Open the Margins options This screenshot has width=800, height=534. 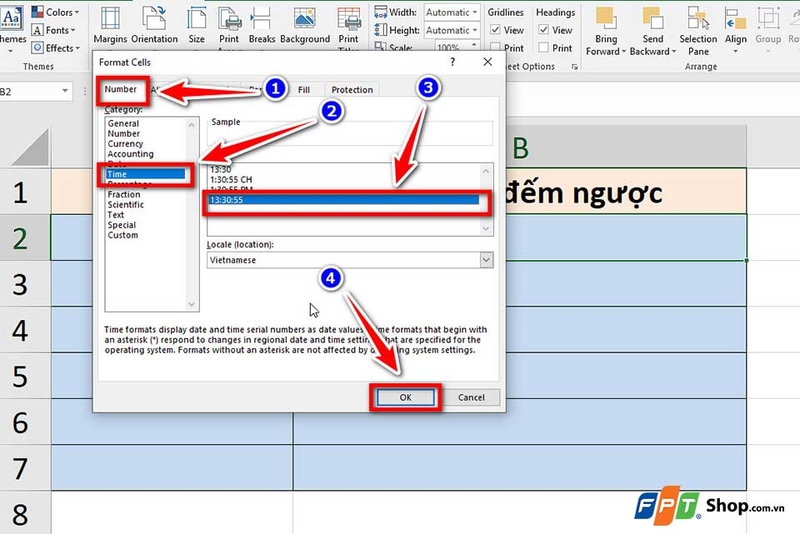pos(110,24)
